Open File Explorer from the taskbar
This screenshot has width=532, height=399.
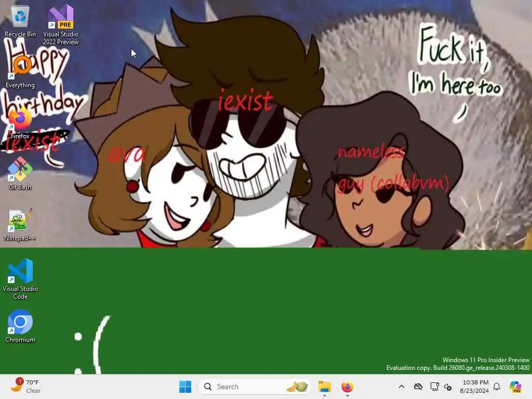[x=324, y=387]
